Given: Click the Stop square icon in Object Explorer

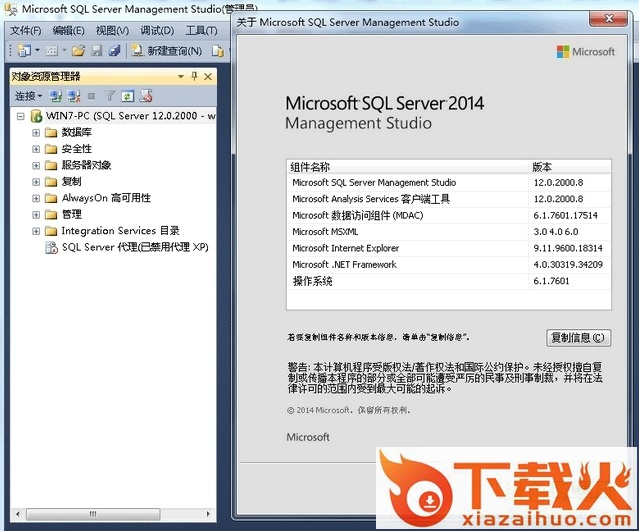Looking at the screenshot, I should pyautogui.click(x=92, y=96).
